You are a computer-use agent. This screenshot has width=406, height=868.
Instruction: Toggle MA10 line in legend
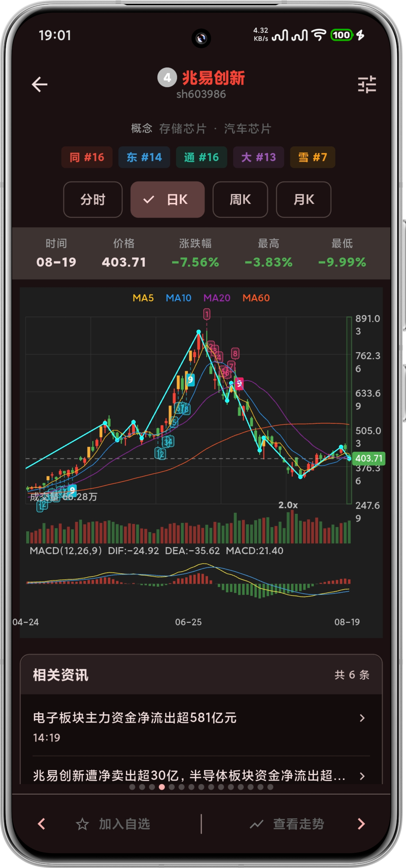pos(178,298)
